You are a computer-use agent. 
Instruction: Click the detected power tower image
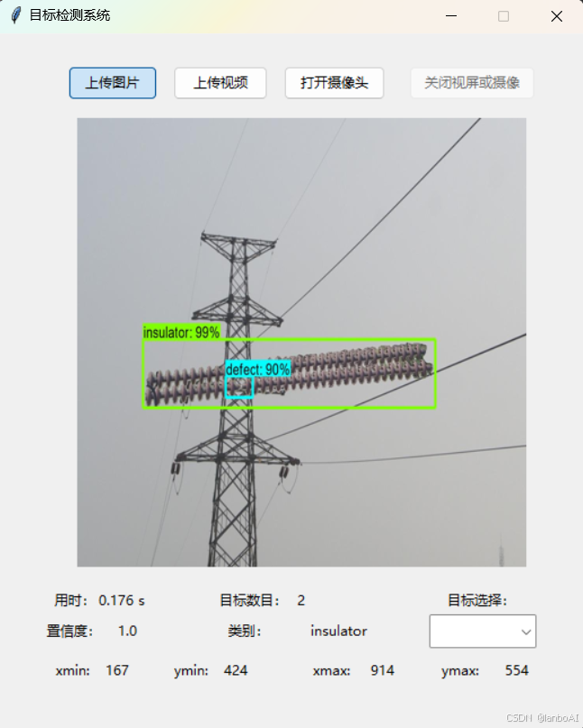pos(301,342)
